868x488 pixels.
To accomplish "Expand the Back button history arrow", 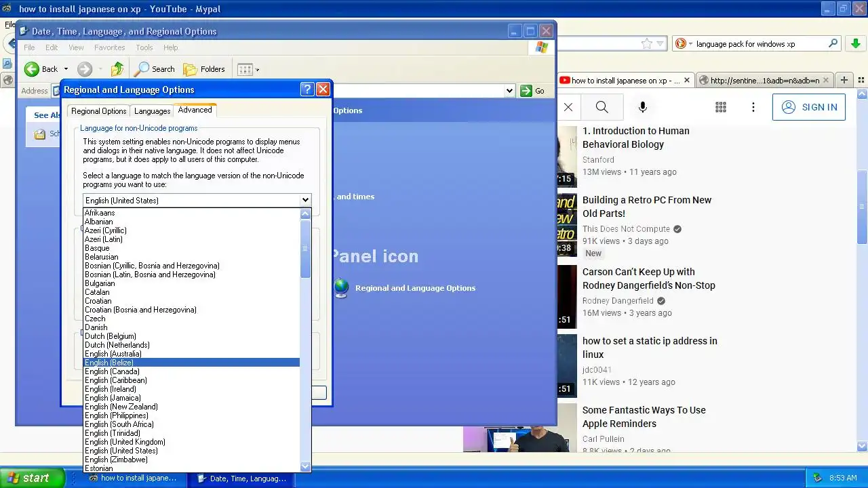I will [66, 69].
